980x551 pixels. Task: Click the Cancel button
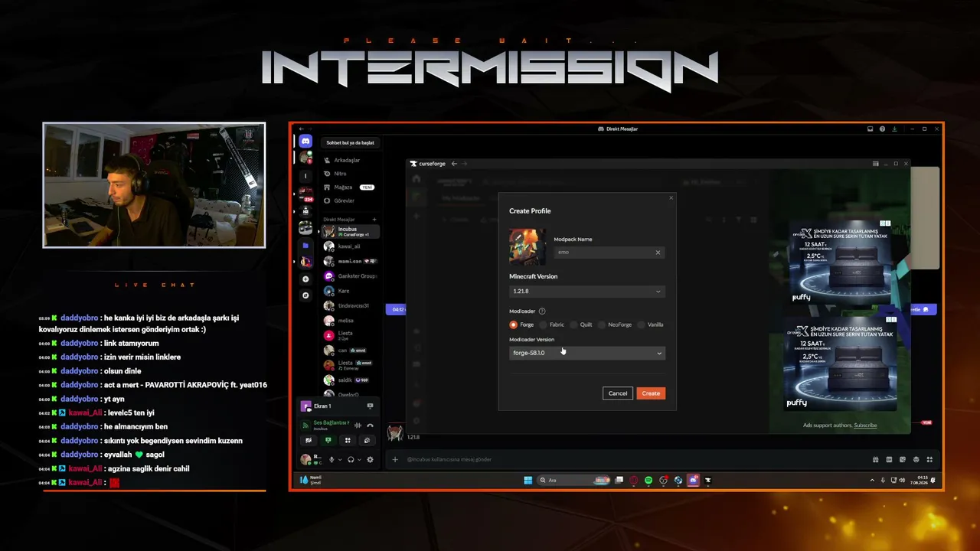(x=618, y=393)
